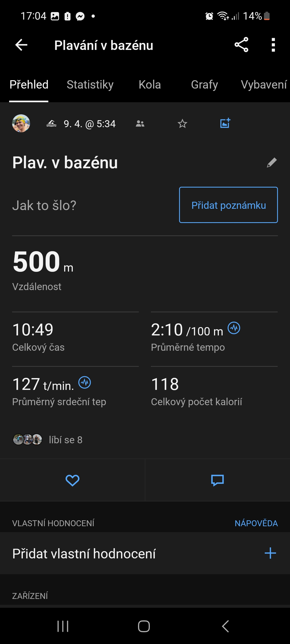Tap the user profile avatar
Screen dimensions: 290x644
point(21,123)
